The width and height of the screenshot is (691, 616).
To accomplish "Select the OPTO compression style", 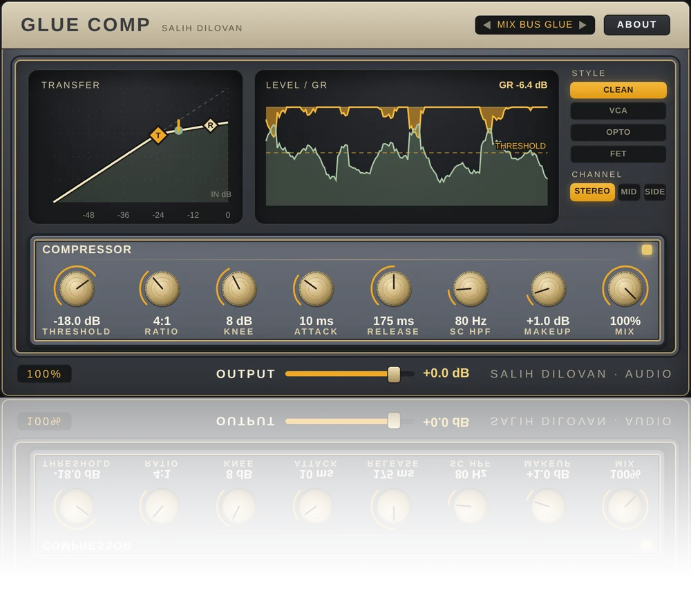I will pos(618,132).
